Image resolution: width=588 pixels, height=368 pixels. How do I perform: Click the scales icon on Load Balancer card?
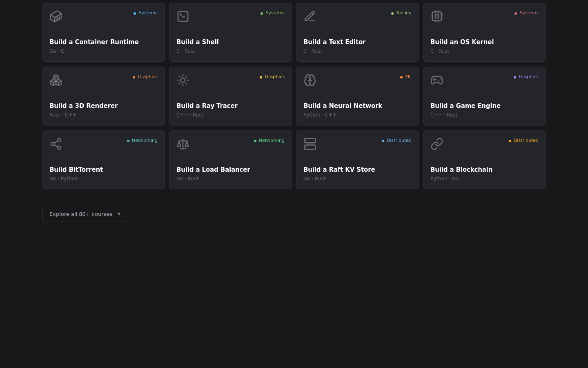(x=183, y=144)
